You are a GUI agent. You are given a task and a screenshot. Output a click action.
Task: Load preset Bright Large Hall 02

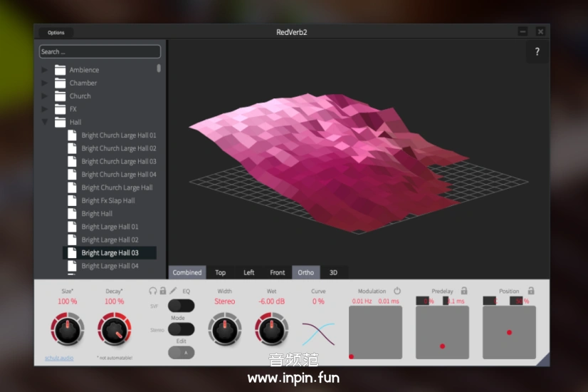(x=110, y=240)
